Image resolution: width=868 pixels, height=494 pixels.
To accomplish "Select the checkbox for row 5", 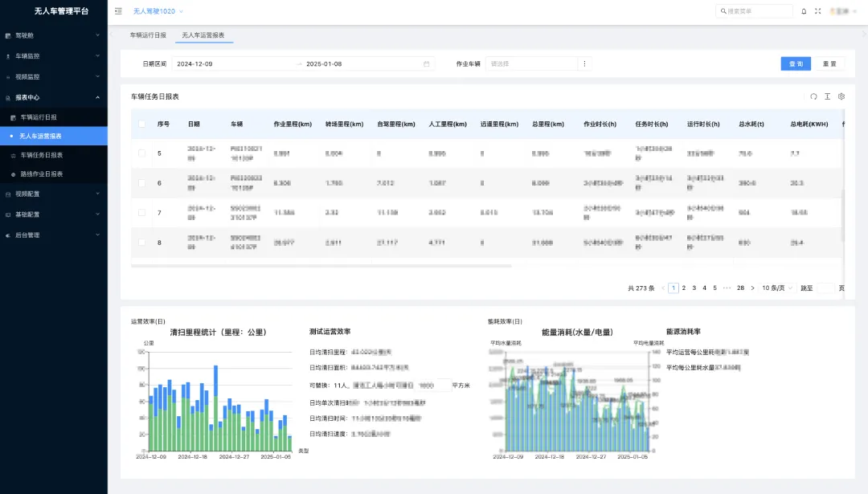I will (142, 153).
